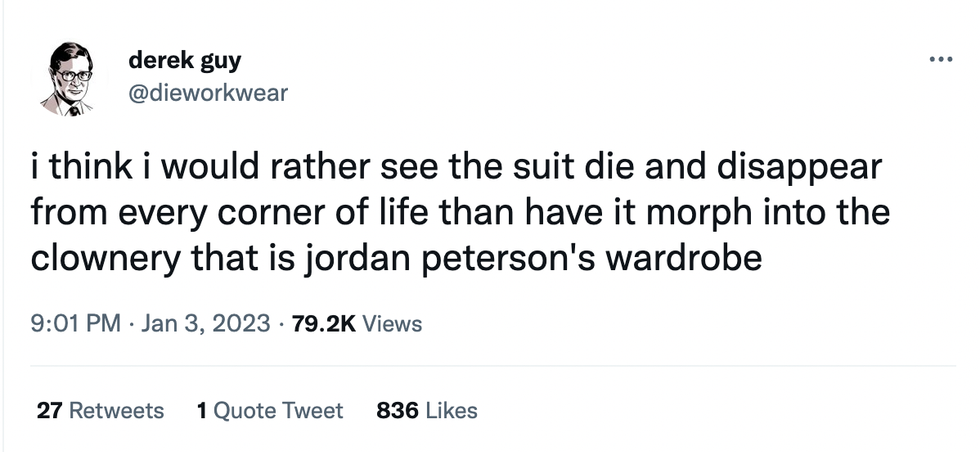Screen dimensions: 980x452
Task: Click the bold 1 quote count
Action: pyautogui.click(x=202, y=411)
